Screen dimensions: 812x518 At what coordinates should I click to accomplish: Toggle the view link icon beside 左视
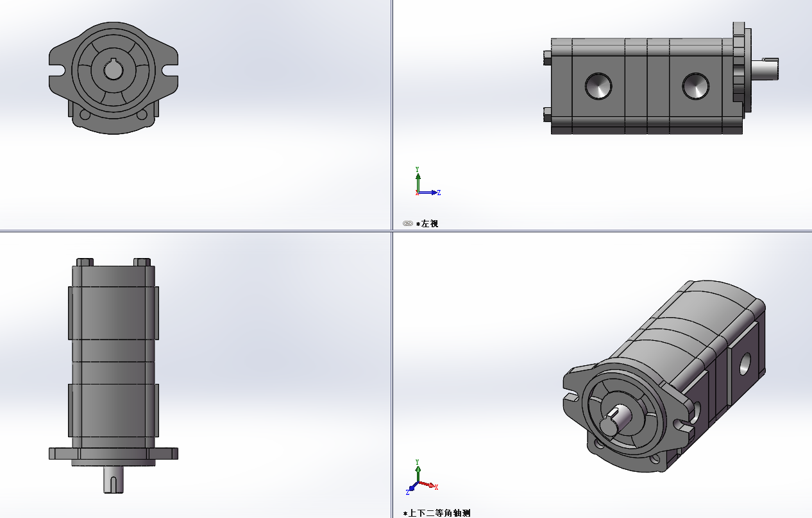407,223
